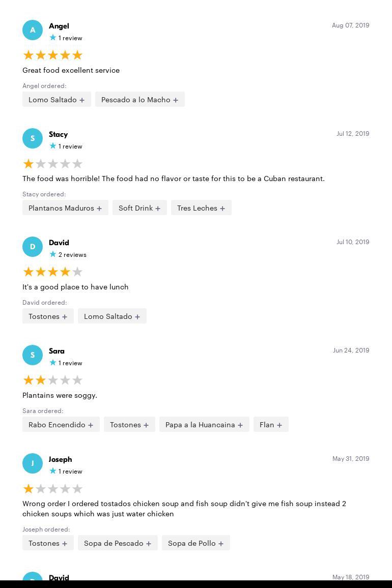Viewport: 392px width, 588px height.
Task: Open reviewer Joseph's name link
Action: 60,459
